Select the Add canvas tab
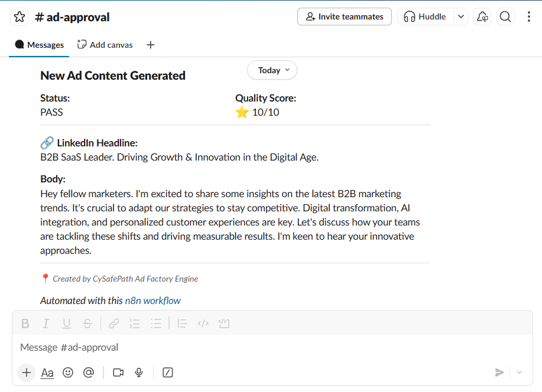 point(105,45)
